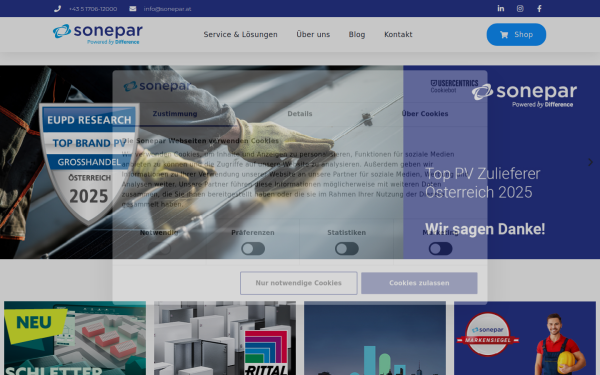Open the Kontakt menu item

click(x=398, y=34)
